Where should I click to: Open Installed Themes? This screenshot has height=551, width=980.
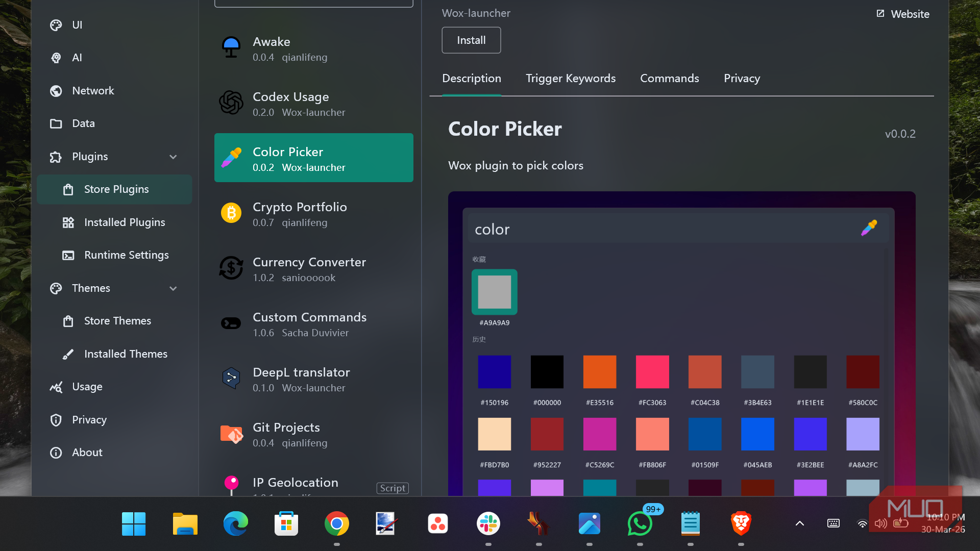114,354
